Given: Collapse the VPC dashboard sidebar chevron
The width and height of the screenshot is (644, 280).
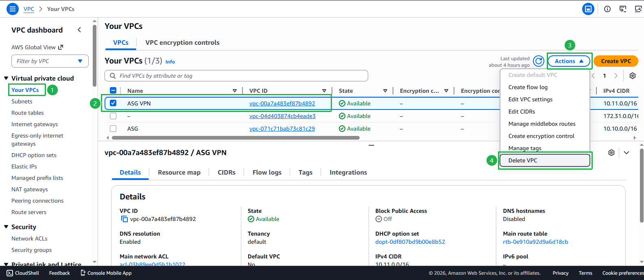Looking at the screenshot, I should click(x=79, y=30).
